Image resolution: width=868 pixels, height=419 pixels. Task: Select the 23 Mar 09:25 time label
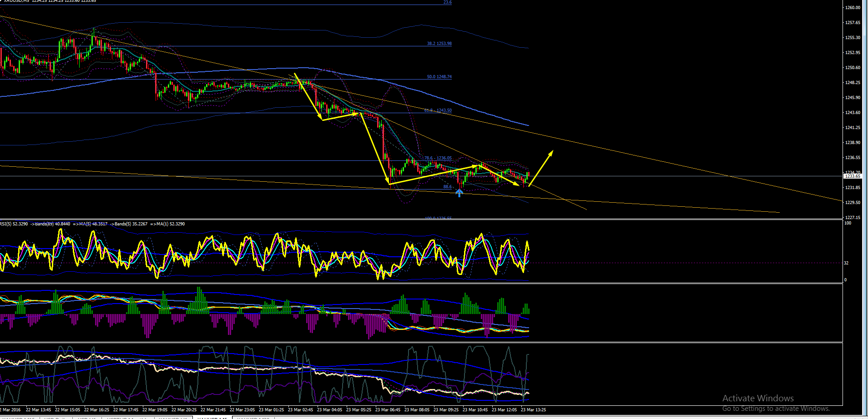point(446,409)
